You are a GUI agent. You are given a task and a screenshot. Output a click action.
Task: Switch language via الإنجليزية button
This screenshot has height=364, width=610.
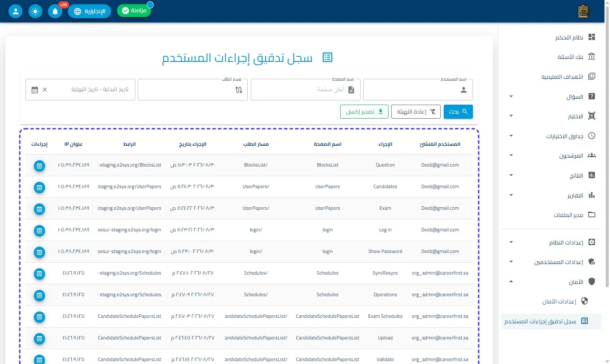coord(90,11)
